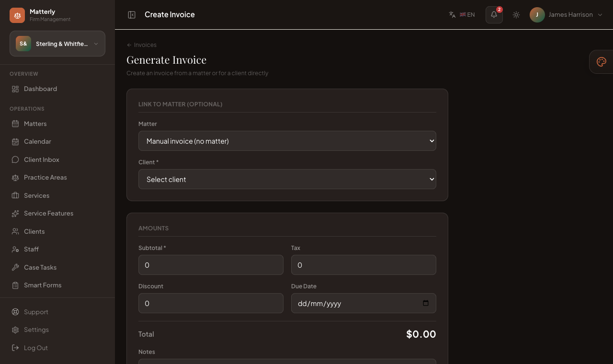This screenshot has width=613, height=364.
Task: Click the Practice Areas scales icon
Action: 15,178
